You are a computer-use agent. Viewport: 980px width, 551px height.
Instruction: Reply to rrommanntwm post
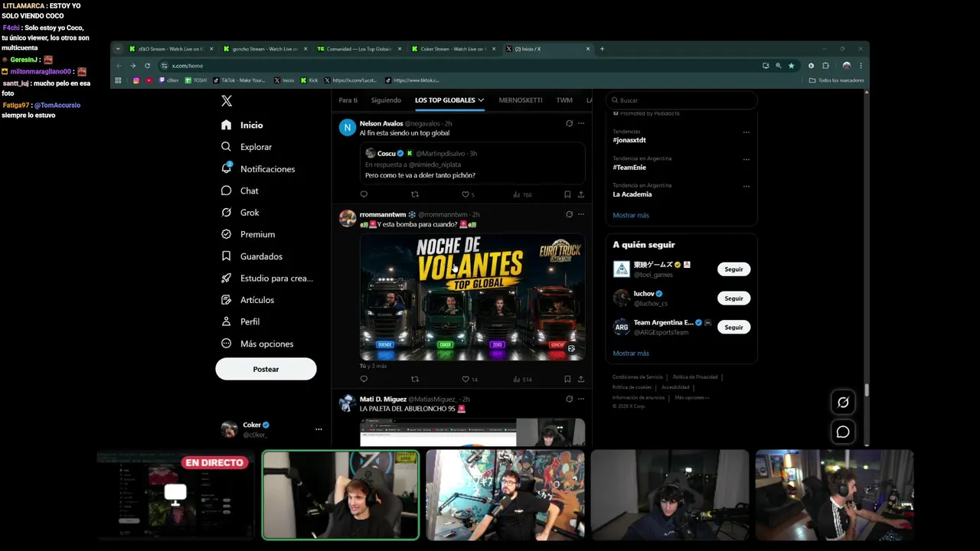[364, 379]
